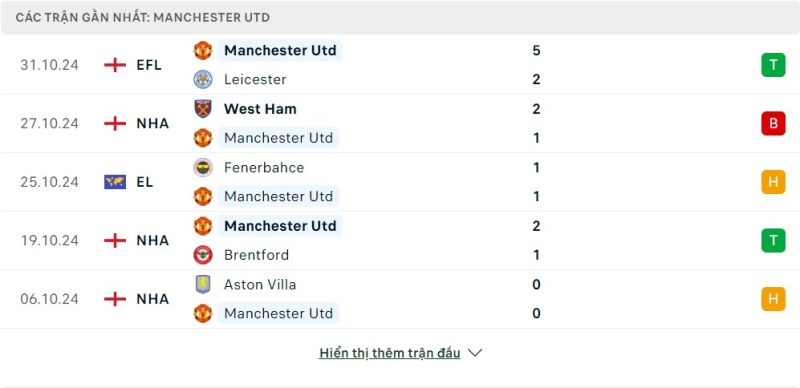
Task: Open 'Hiển thị thêm trận đấu' link
Action: tap(390, 353)
